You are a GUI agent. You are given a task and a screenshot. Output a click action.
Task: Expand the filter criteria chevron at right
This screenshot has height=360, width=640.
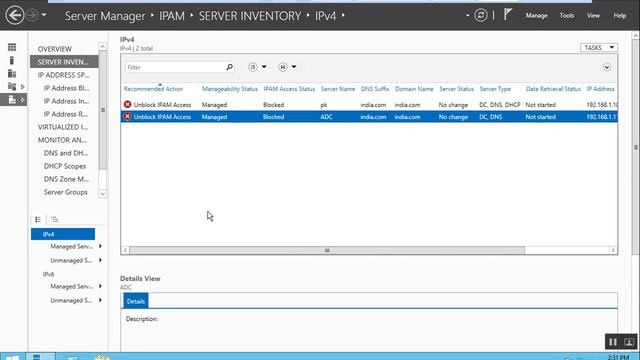(x=607, y=67)
